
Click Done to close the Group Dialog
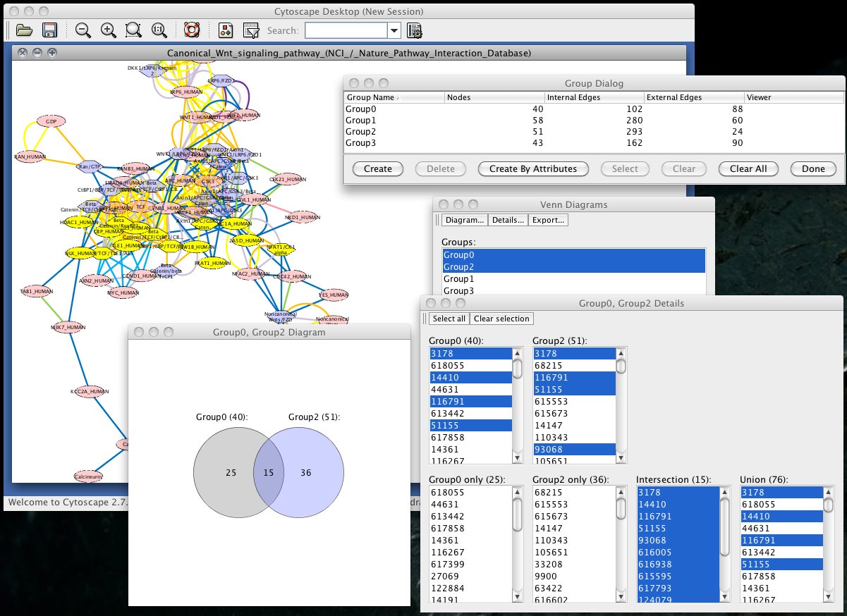(x=813, y=169)
